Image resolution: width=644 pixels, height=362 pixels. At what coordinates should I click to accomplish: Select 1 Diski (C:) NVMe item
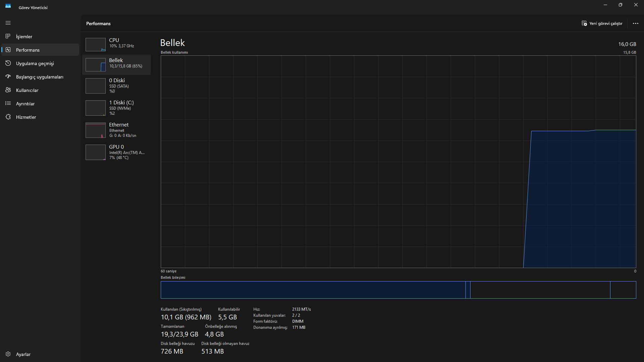coord(116,108)
